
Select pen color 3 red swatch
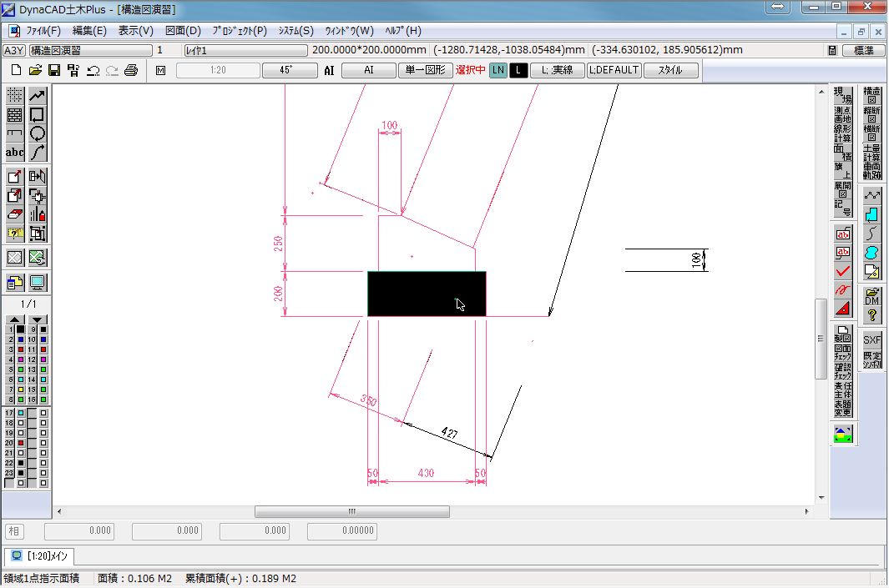21,349
